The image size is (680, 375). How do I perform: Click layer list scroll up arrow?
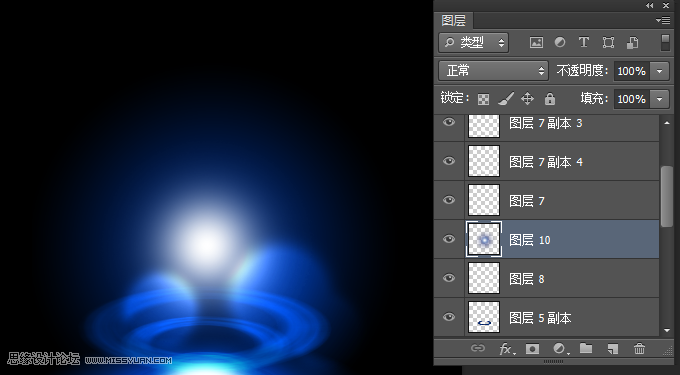pyautogui.click(x=667, y=123)
